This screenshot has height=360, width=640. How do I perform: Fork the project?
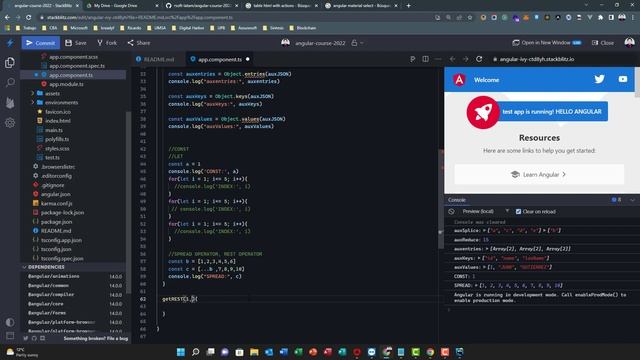pos(107,43)
